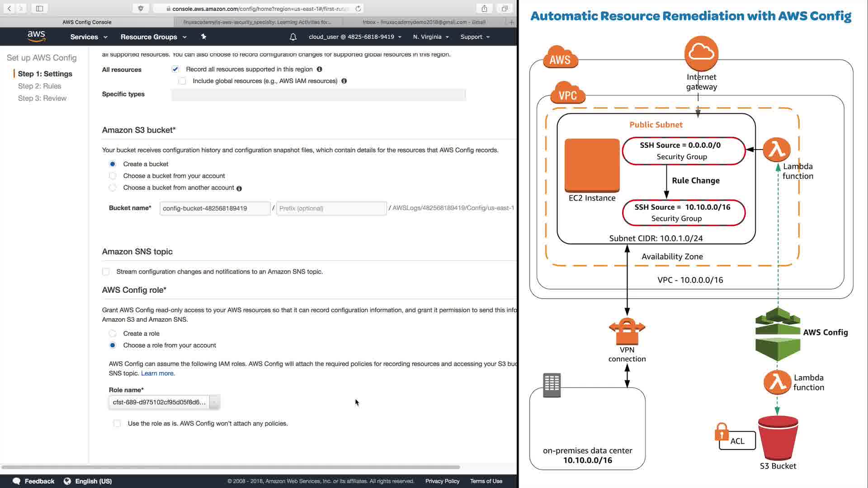Open the Role name dropdown list

pos(214,402)
